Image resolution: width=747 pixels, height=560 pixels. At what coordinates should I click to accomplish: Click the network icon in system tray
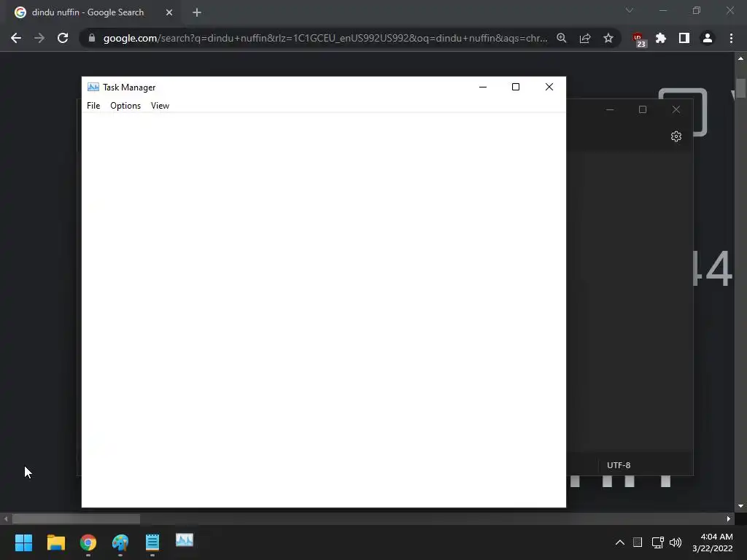(x=658, y=542)
